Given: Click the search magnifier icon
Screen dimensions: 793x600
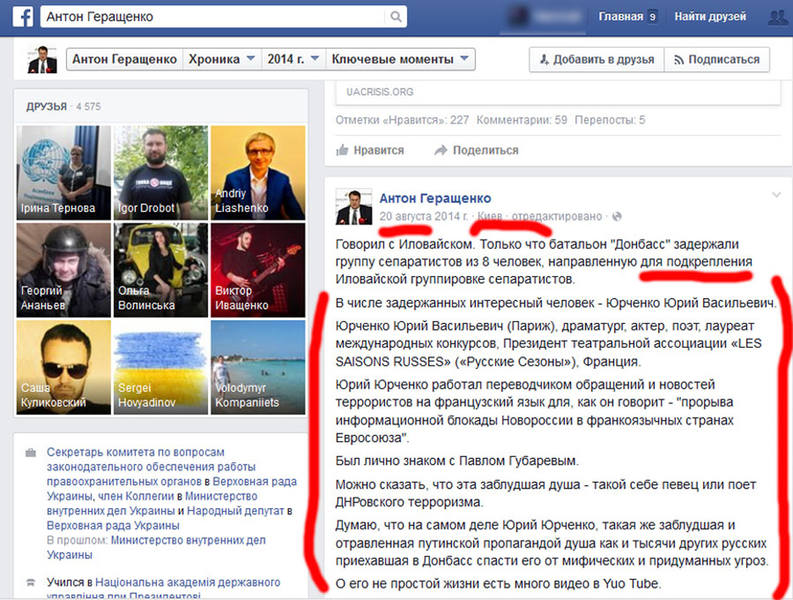Looking at the screenshot, I should (x=396, y=17).
